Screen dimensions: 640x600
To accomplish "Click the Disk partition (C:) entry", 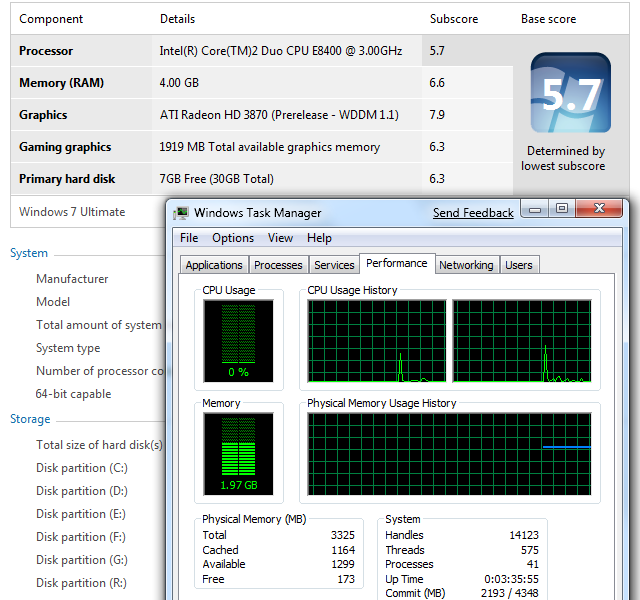I will 82,468.
